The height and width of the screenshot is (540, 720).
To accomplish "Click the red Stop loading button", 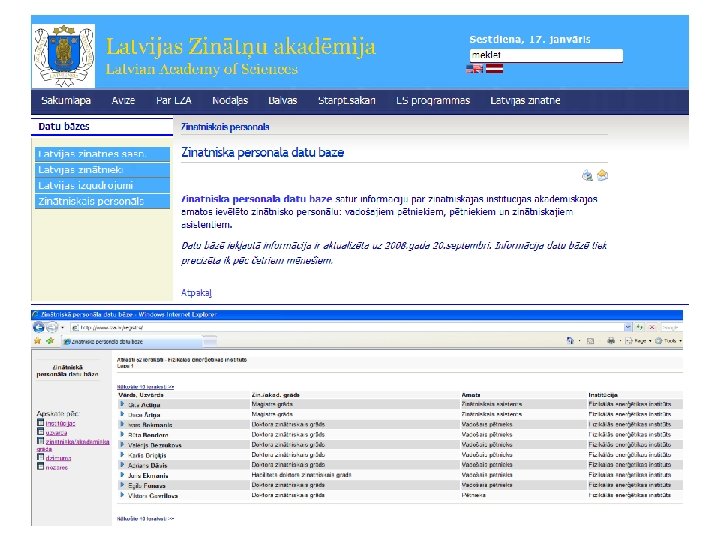I will [652, 327].
